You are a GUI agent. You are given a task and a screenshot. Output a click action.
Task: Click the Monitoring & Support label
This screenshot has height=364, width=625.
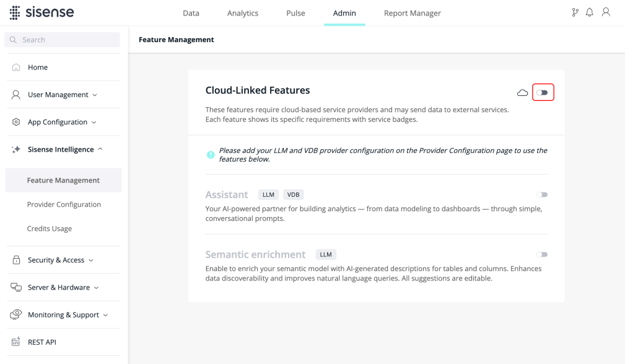tap(63, 314)
